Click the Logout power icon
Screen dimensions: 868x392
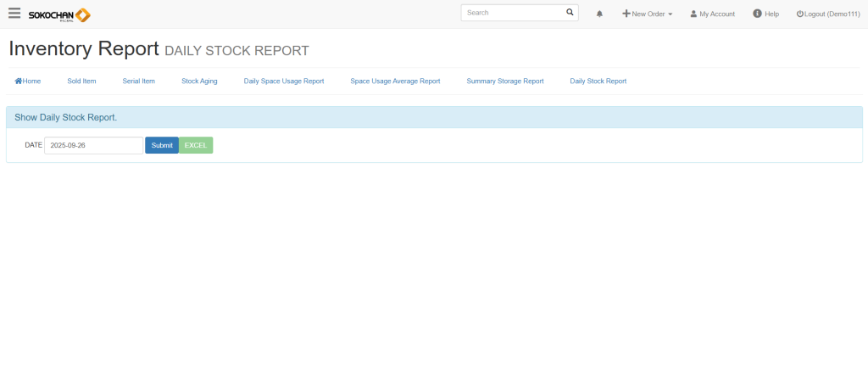pyautogui.click(x=799, y=14)
